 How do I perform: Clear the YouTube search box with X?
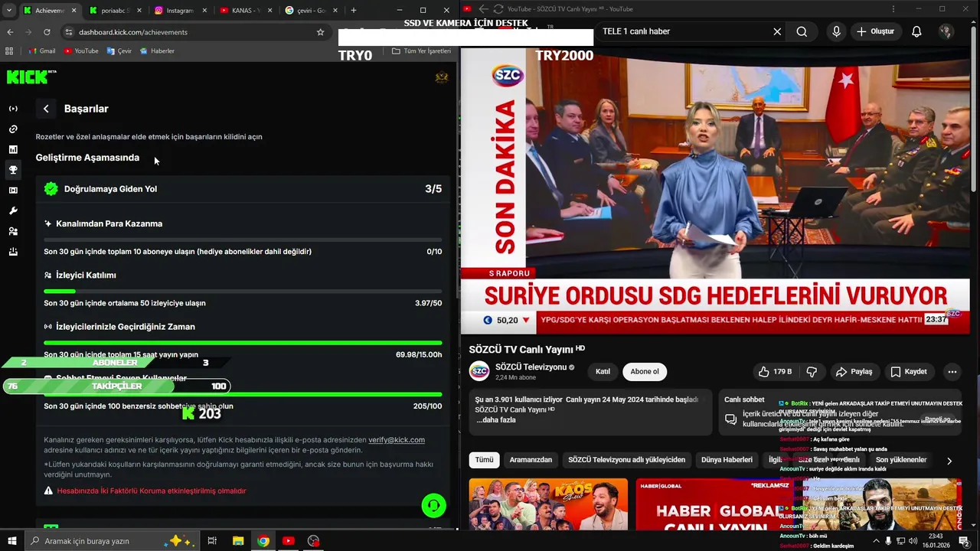(x=777, y=31)
